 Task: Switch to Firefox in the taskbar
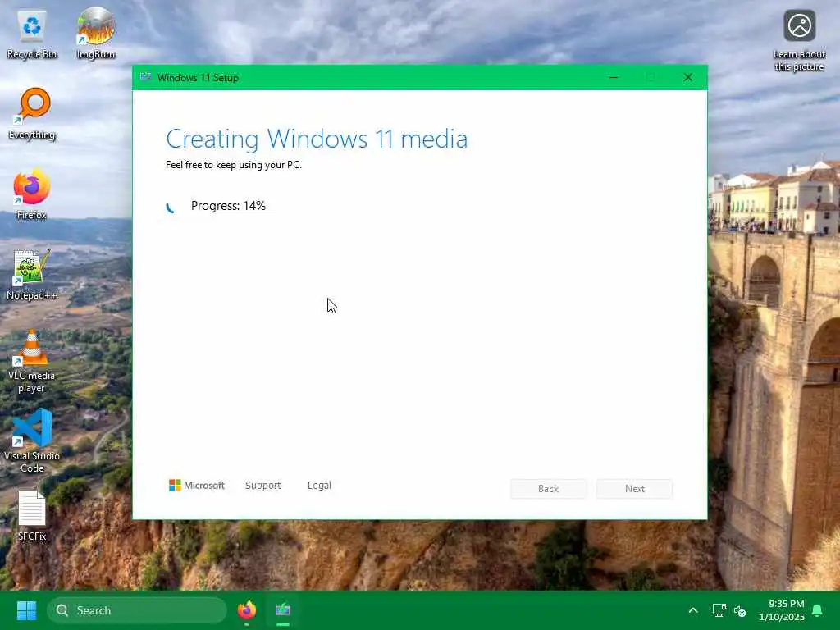pos(247,610)
